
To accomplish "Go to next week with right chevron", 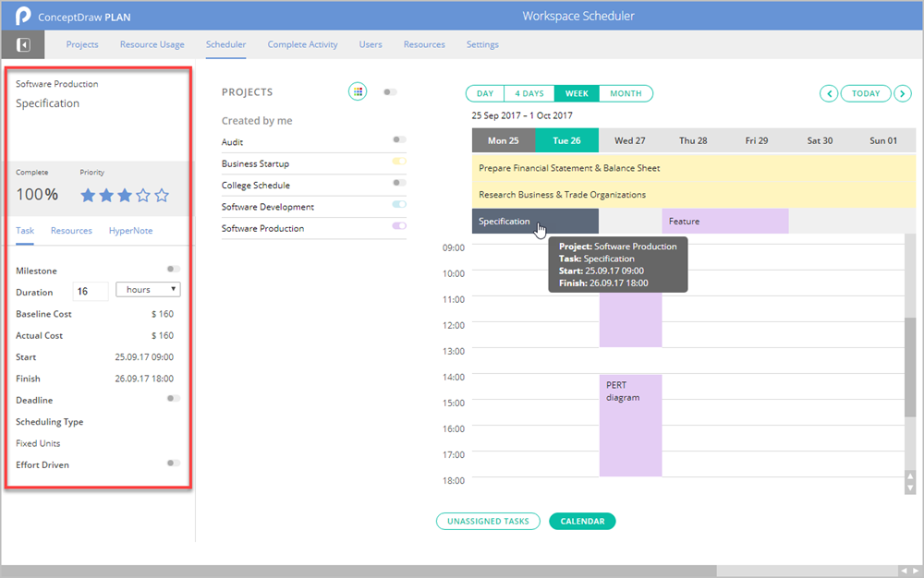I will tap(903, 93).
